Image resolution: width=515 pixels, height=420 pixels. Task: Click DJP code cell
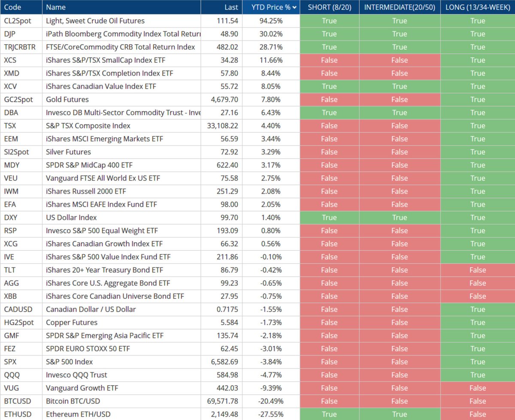(21, 34)
